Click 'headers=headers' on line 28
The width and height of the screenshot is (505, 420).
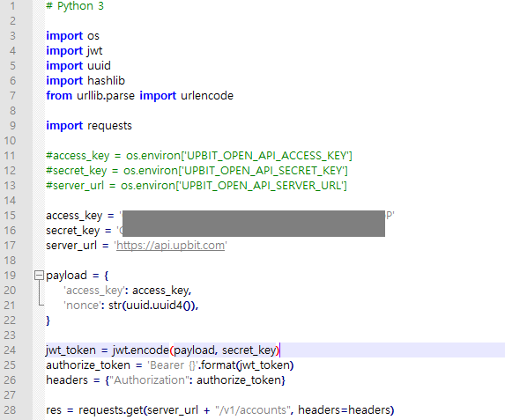click(344, 410)
